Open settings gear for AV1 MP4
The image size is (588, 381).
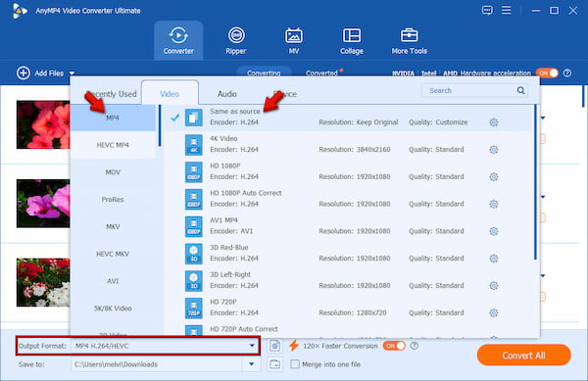click(x=494, y=231)
